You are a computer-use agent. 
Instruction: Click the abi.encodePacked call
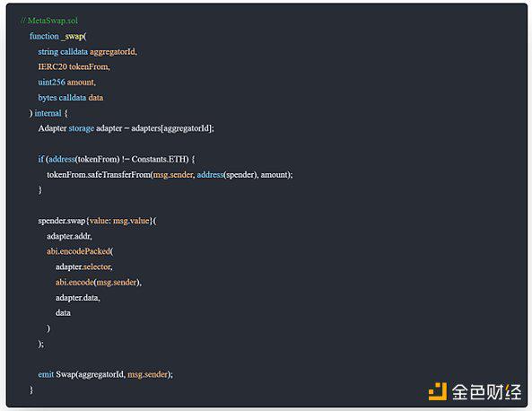click(x=80, y=251)
